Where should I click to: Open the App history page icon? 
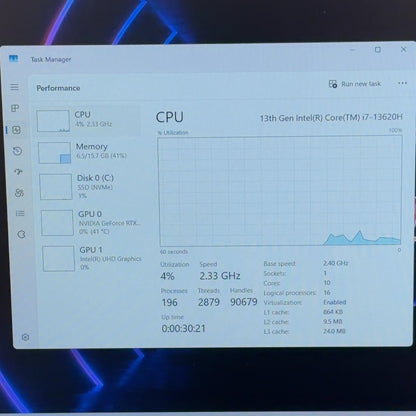[17, 151]
